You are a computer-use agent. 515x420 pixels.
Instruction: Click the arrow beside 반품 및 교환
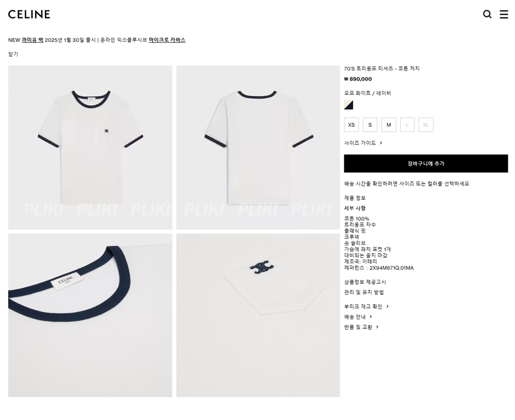point(377,327)
